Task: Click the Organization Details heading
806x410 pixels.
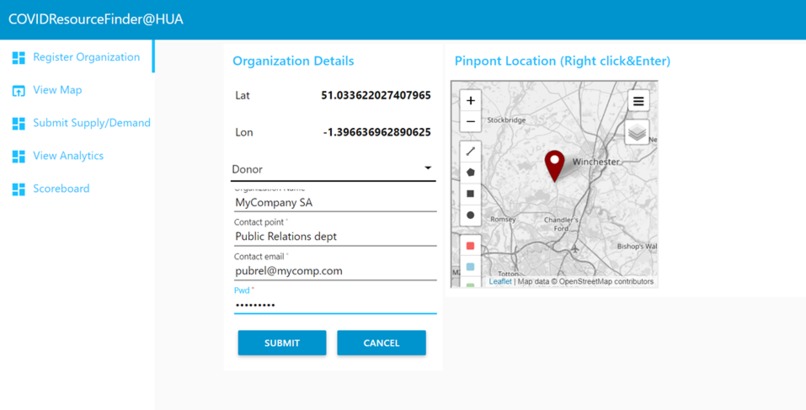Action: (x=294, y=61)
